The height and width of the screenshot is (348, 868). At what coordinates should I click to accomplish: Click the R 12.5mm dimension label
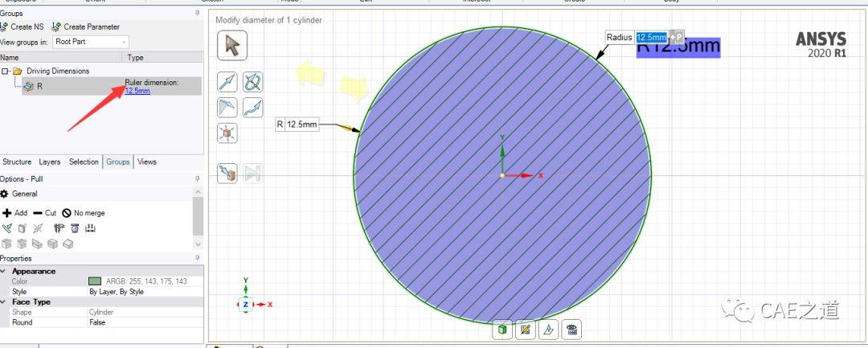297,125
